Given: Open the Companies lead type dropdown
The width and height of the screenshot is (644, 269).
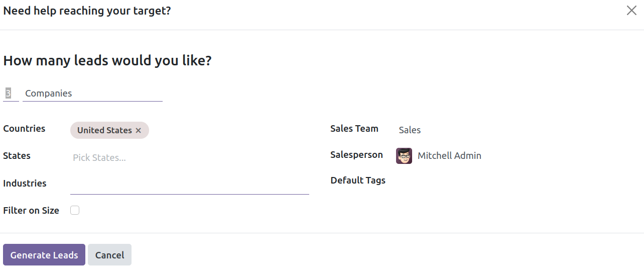Looking at the screenshot, I should tap(92, 94).
